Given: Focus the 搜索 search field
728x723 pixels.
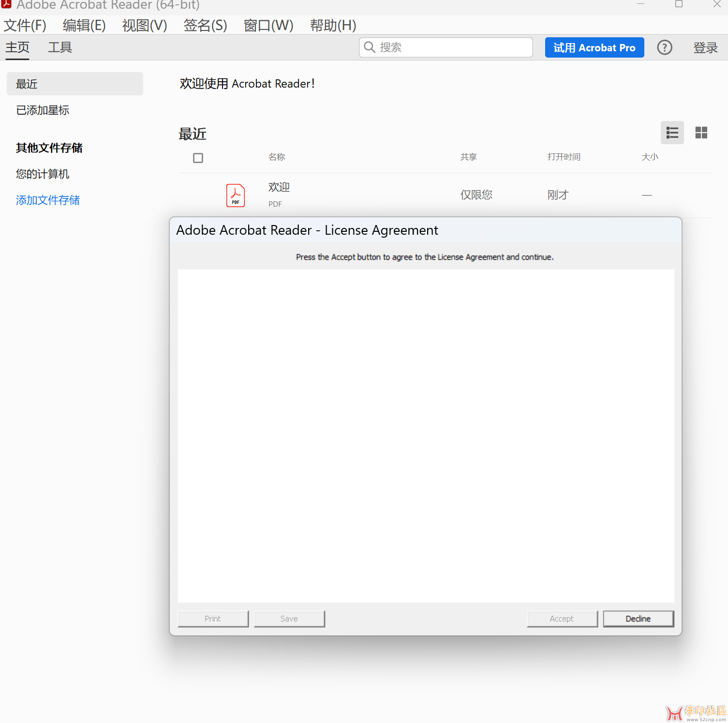Looking at the screenshot, I should click(446, 47).
